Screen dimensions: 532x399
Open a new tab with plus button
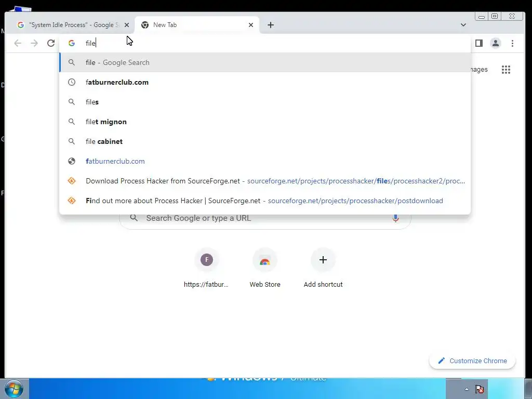click(270, 25)
